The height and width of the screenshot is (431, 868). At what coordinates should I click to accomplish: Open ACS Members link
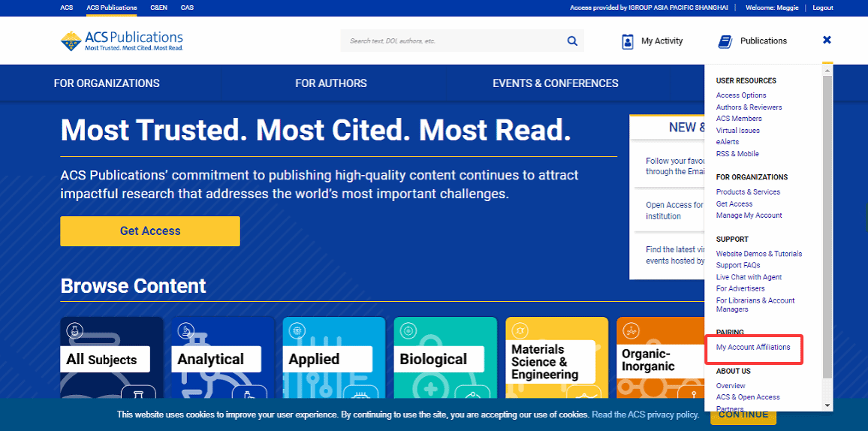click(x=739, y=119)
